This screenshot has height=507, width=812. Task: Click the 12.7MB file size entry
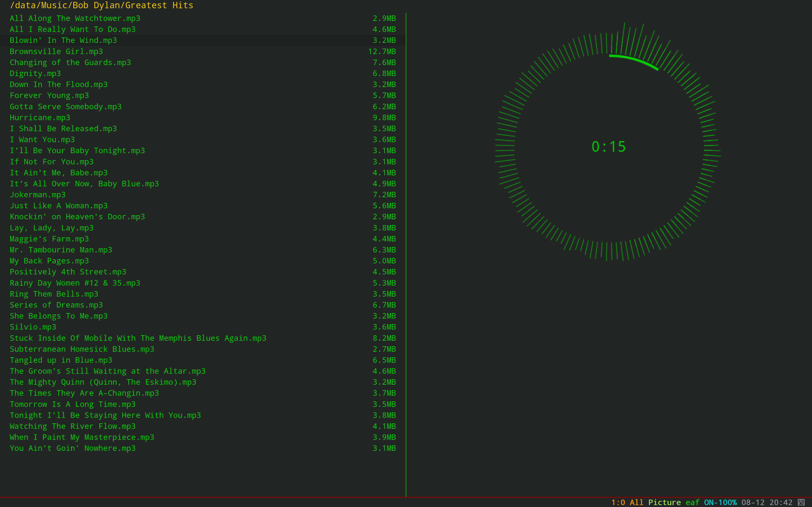(382, 51)
